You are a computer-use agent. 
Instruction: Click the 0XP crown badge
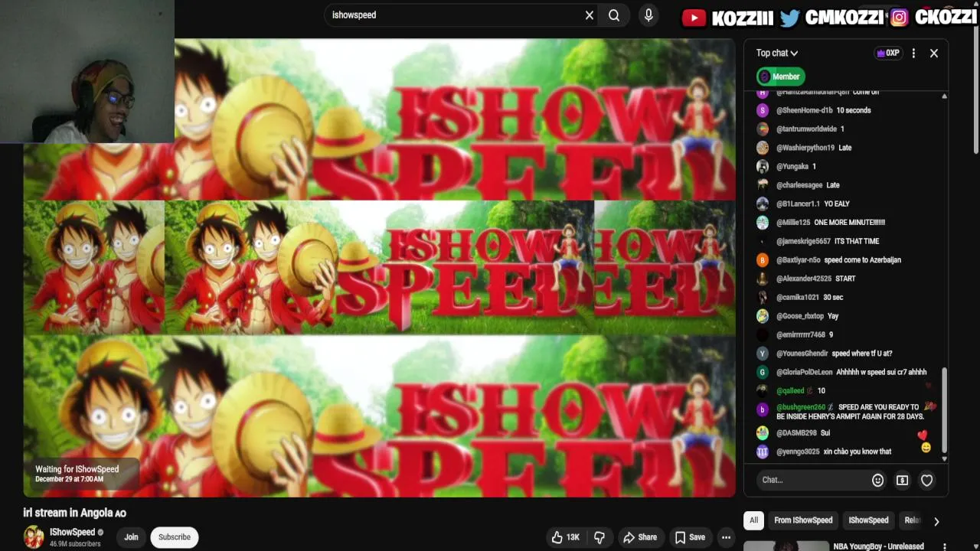[888, 53]
